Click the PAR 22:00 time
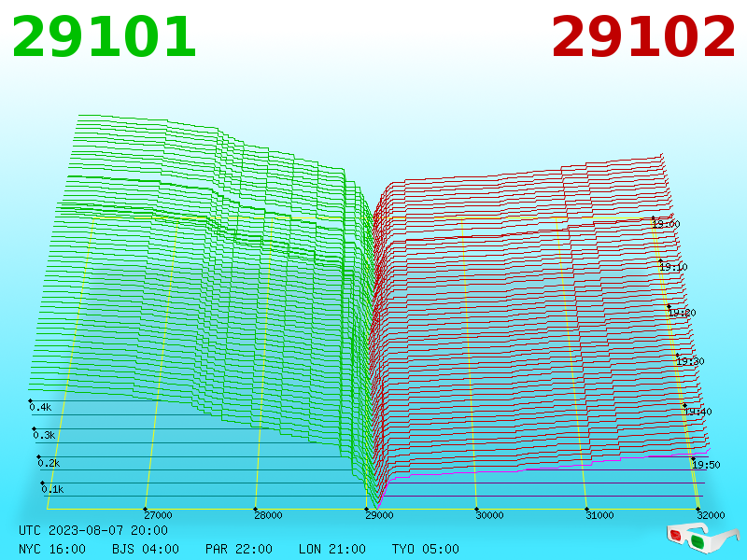Screen dimensions: 747x560 tap(239, 549)
